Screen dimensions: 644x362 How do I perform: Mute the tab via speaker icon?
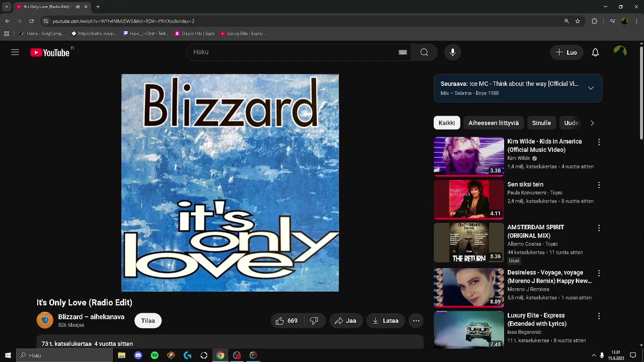coord(77,7)
